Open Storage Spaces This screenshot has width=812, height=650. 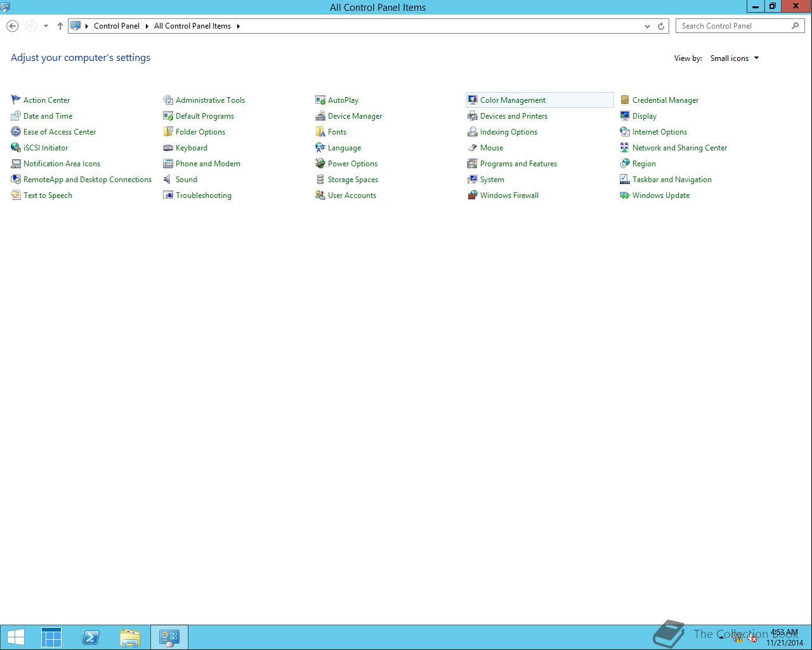click(x=353, y=180)
